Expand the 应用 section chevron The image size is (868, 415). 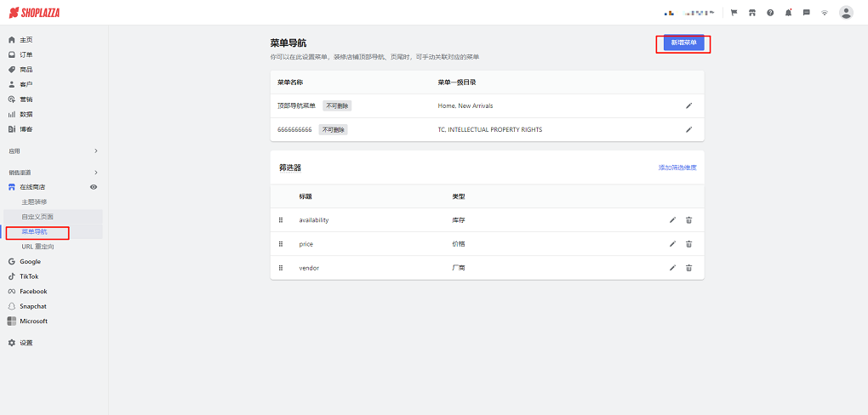(95, 151)
